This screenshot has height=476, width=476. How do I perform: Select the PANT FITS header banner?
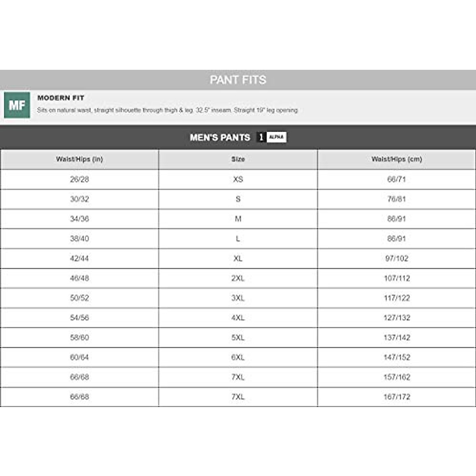238,80
